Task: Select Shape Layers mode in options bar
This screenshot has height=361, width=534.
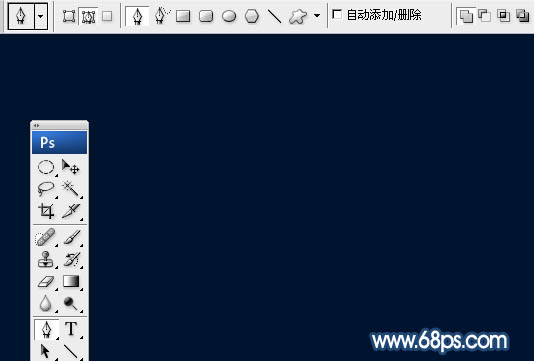Action: coord(69,16)
